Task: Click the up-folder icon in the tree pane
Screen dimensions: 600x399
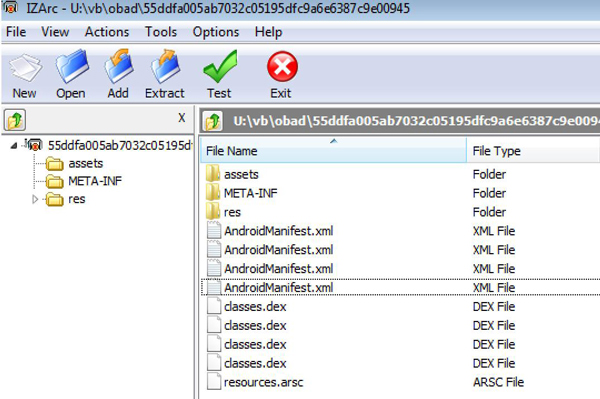Action: [x=15, y=120]
